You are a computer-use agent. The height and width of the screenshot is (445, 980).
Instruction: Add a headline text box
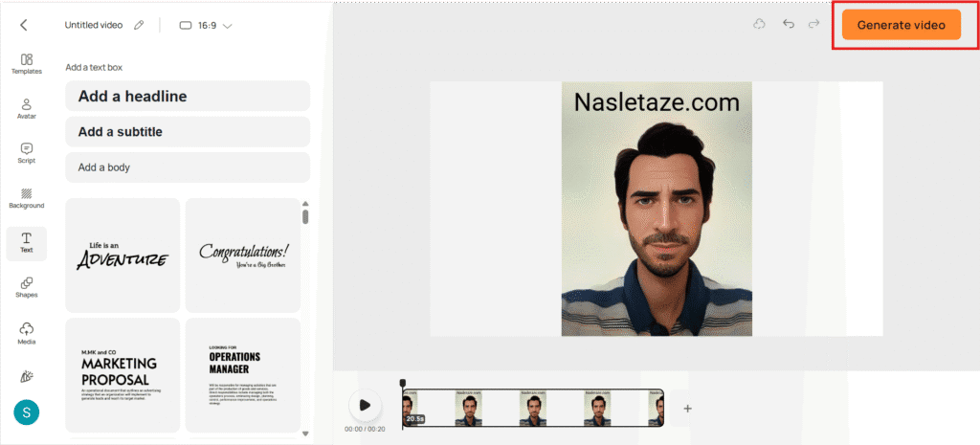[188, 97]
